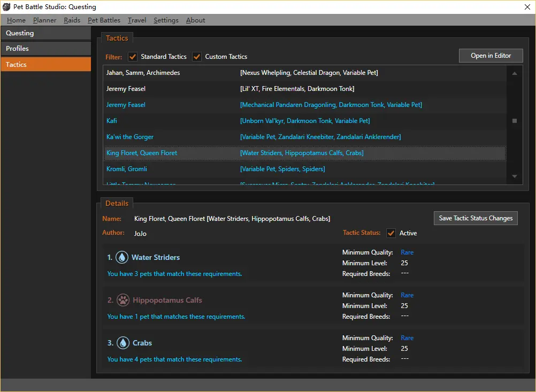This screenshot has height=392, width=536.
Task: Click Save Tactic Status Changes button
Action: (476, 218)
